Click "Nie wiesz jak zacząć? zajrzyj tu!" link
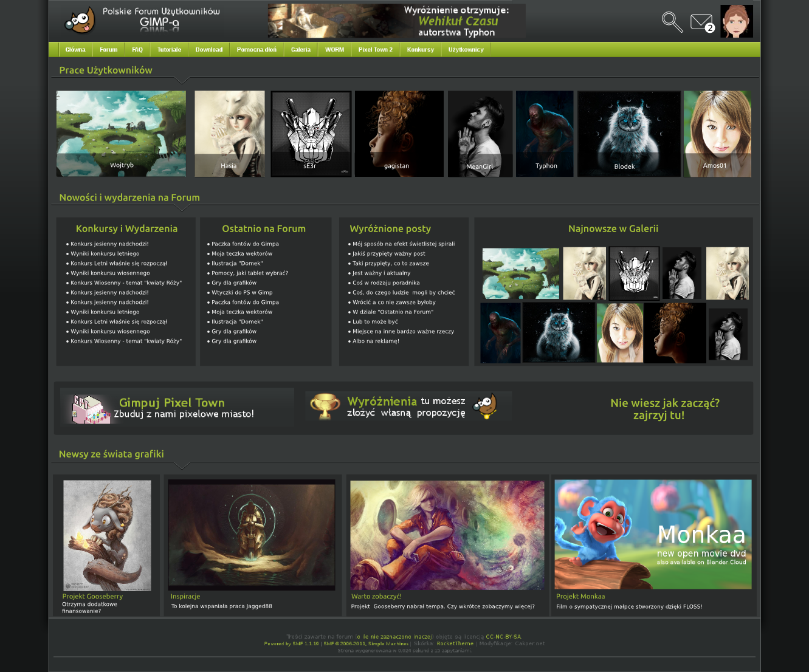 [664, 409]
